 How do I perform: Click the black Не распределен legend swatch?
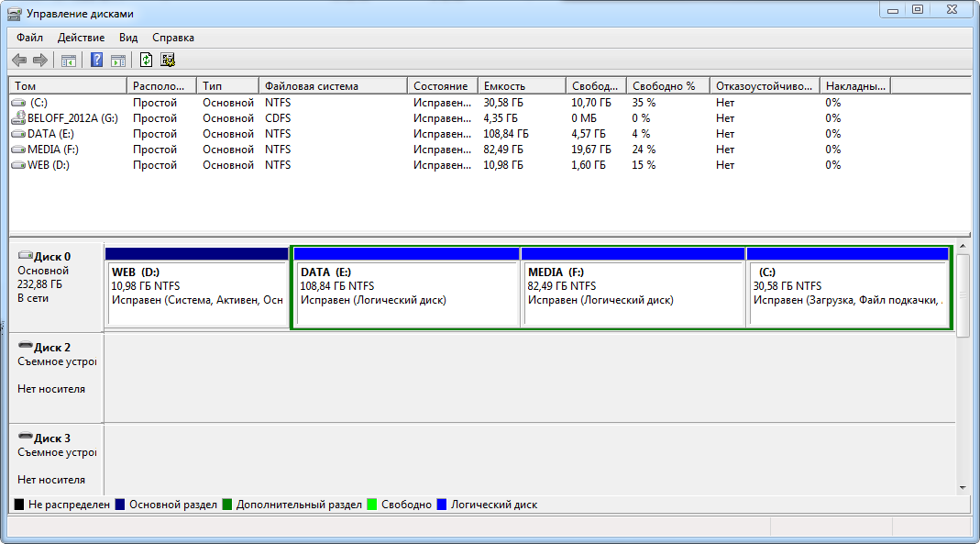18,505
